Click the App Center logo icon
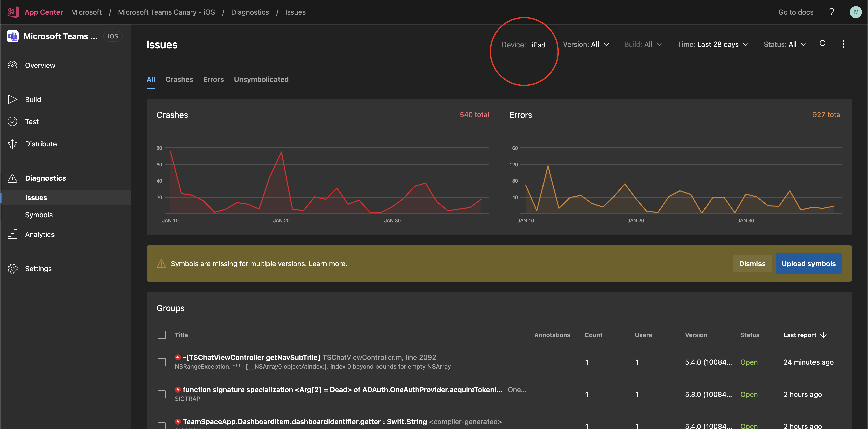The width and height of the screenshot is (868, 429). coord(13,12)
